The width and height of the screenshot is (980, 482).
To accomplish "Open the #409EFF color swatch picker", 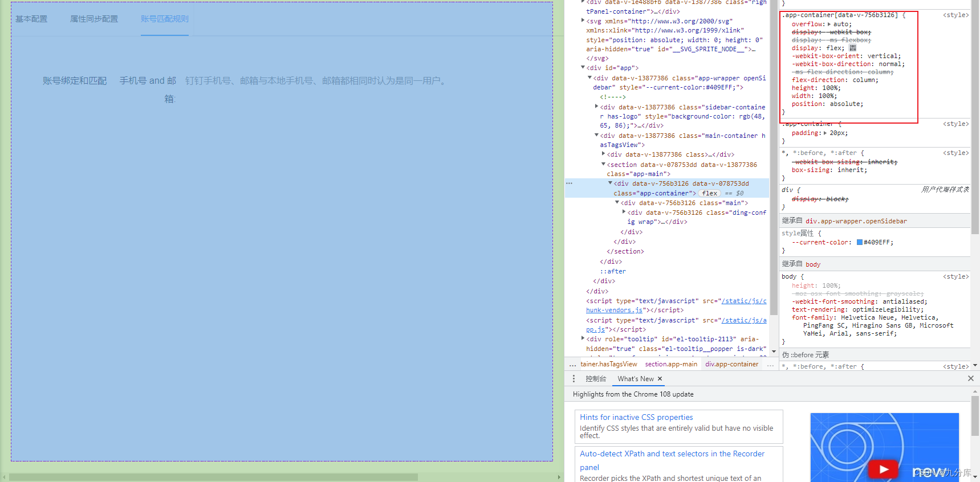I will point(860,243).
